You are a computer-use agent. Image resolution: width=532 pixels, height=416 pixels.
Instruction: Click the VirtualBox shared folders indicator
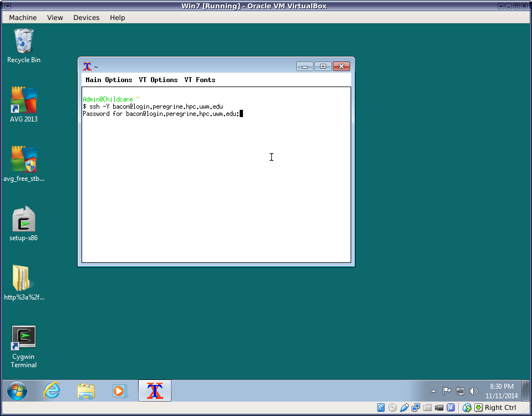pos(428,408)
